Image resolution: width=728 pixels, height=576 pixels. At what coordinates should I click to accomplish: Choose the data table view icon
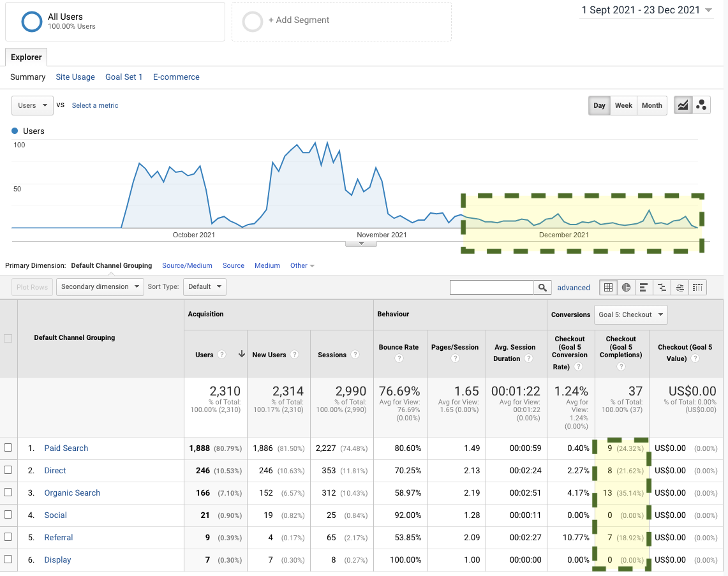[608, 287]
